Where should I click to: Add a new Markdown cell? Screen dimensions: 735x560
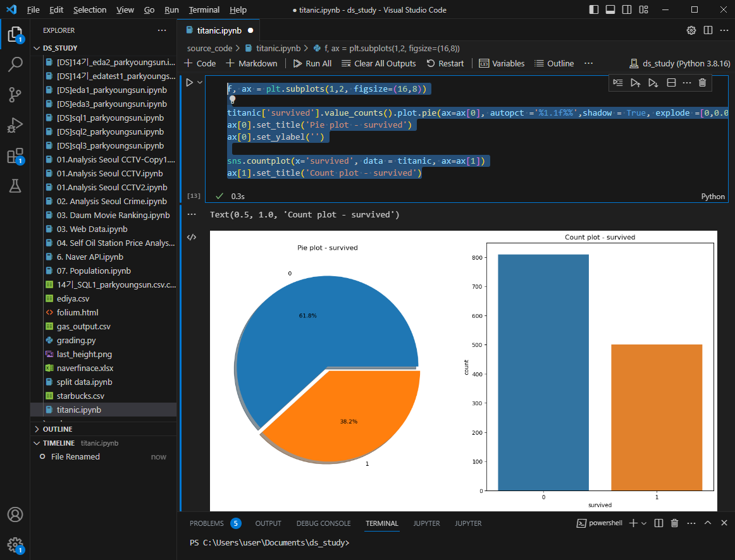[252, 63]
